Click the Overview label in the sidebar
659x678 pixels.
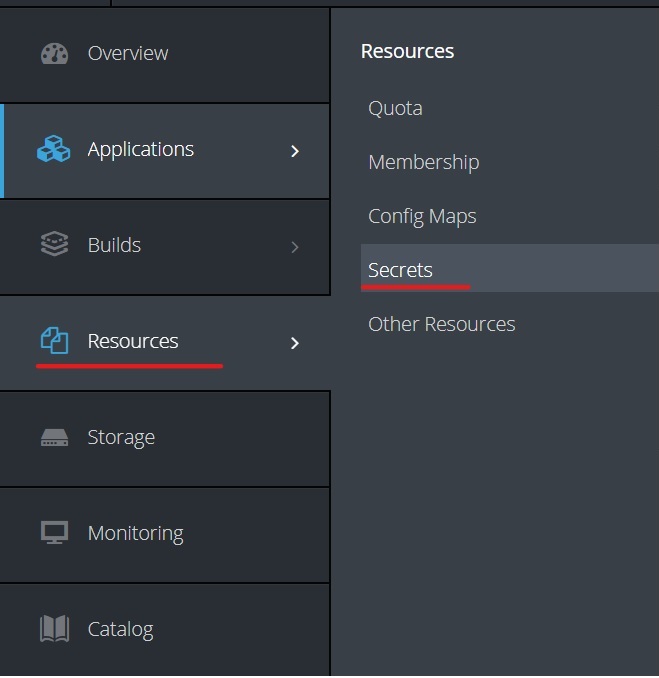click(x=128, y=53)
